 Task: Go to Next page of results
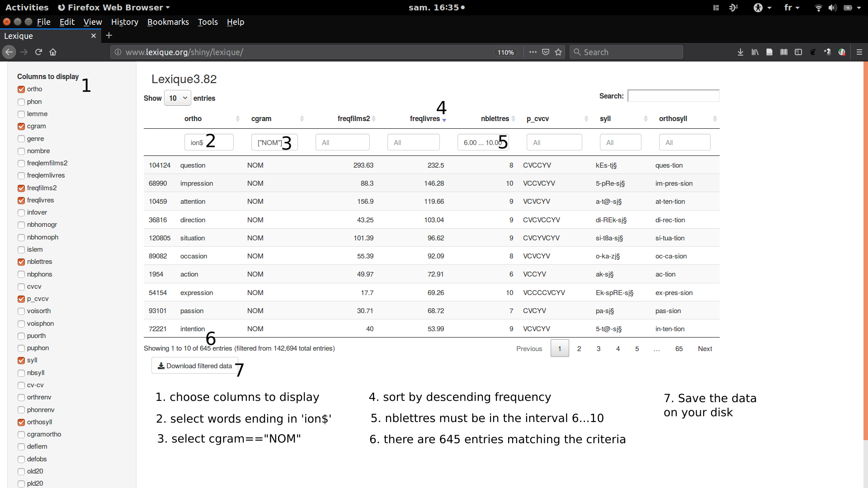tap(705, 349)
